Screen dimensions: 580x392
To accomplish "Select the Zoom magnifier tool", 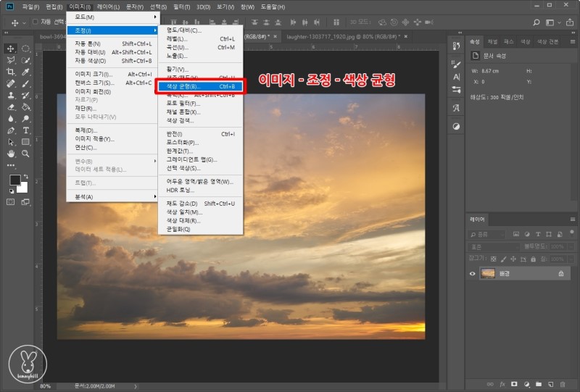I will coord(25,154).
